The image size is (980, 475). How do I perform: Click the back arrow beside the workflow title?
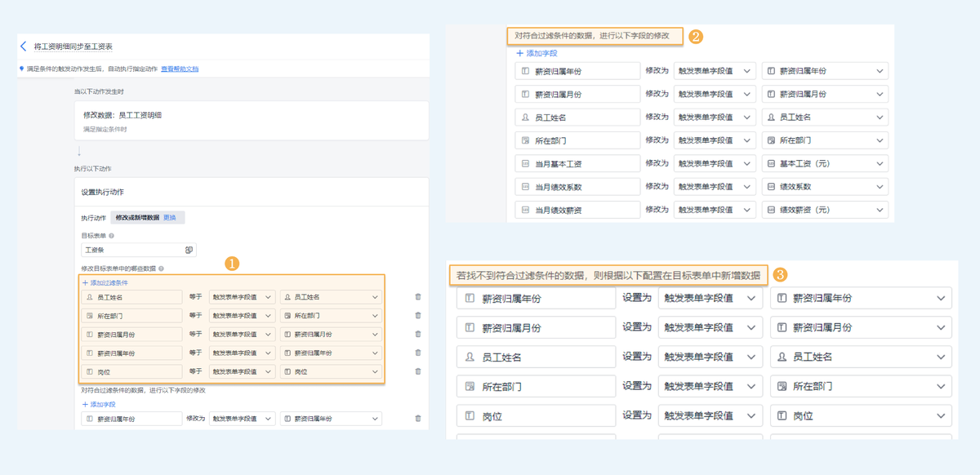click(x=24, y=47)
